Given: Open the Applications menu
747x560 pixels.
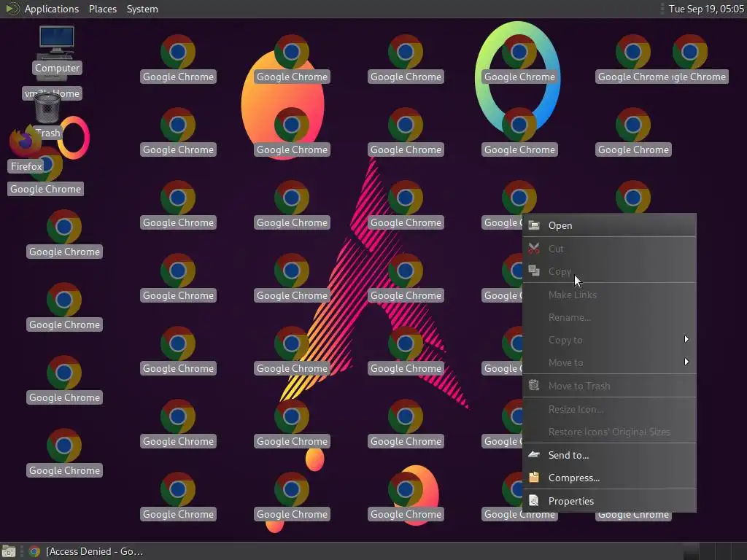Looking at the screenshot, I should 52,9.
